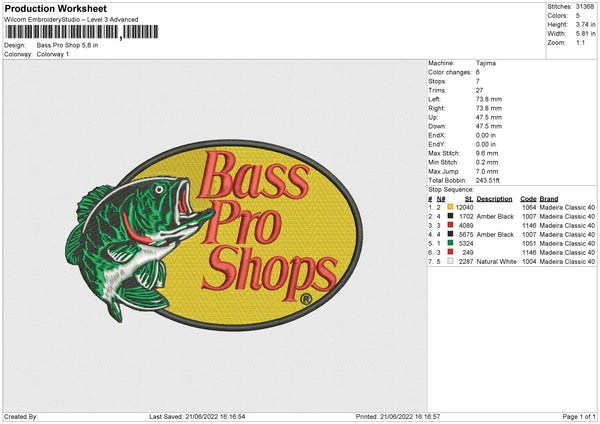
Task: Click the Trims value '27'
Action: click(479, 90)
